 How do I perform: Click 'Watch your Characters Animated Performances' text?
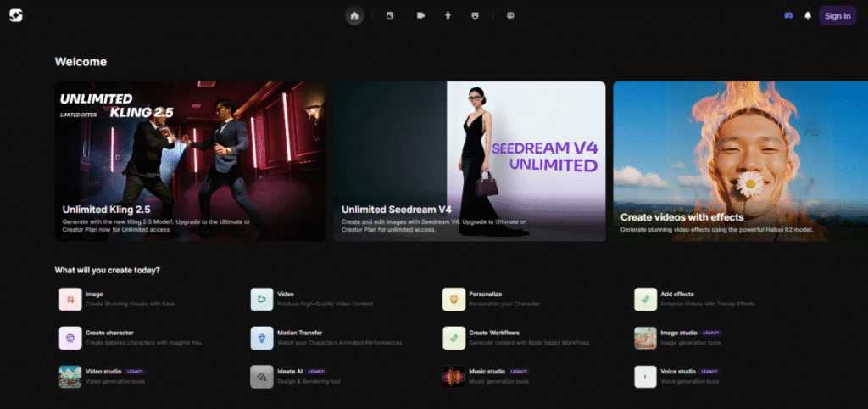click(339, 343)
